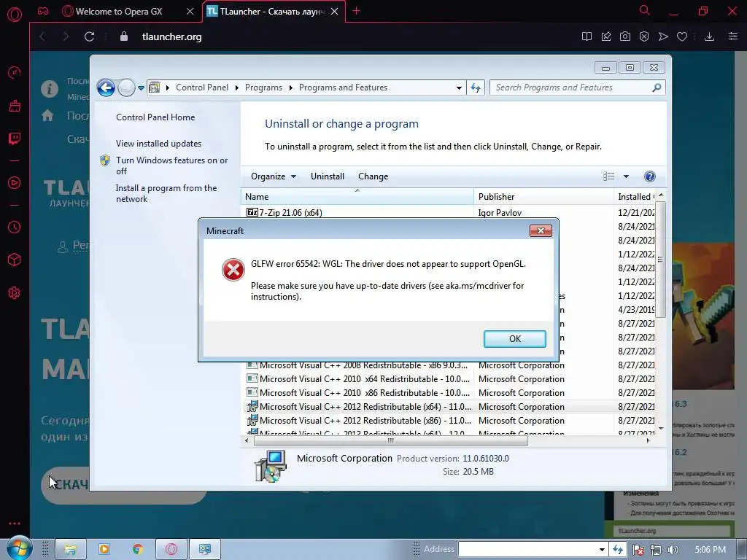
Task: Open Windows Explorer from taskbar
Action: click(x=71, y=549)
